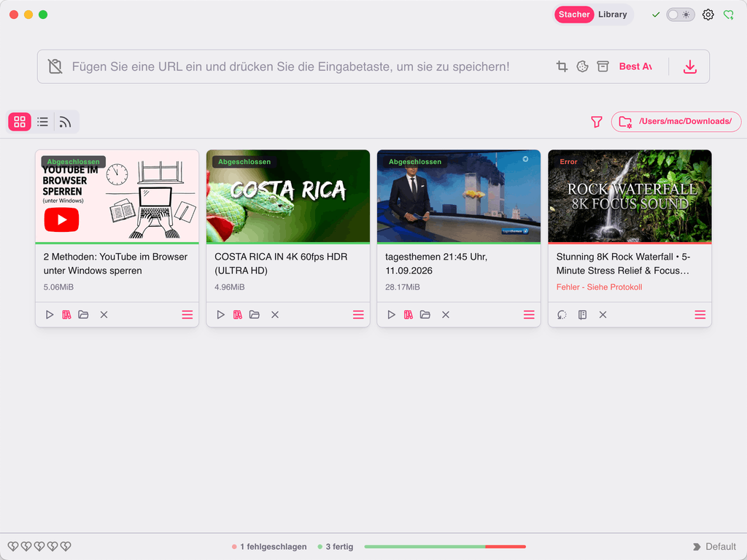Open folder for tagesthemen download
The width and height of the screenshot is (747, 560).
[x=425, y=315]
